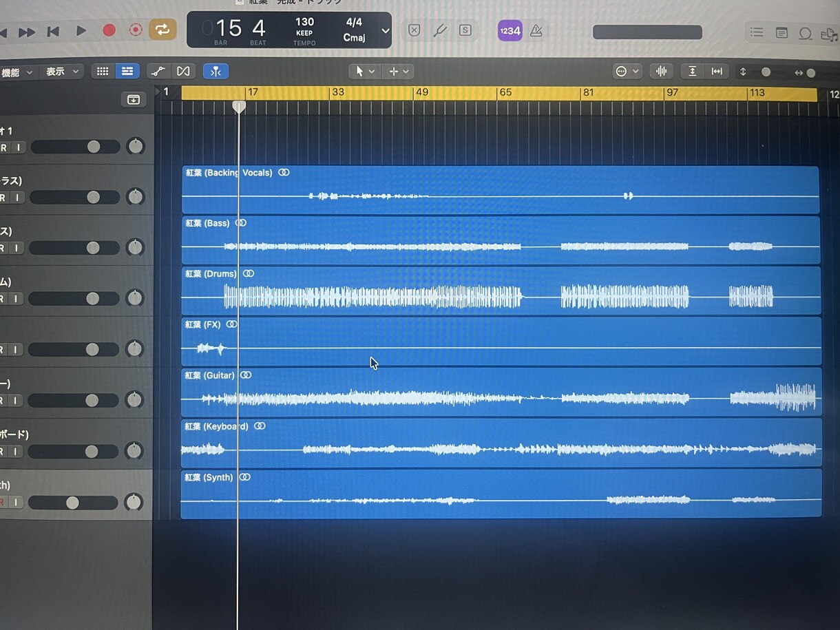Click the volume slider of Drums track
The height and width of the screenshot is (630, 840).
74,299
